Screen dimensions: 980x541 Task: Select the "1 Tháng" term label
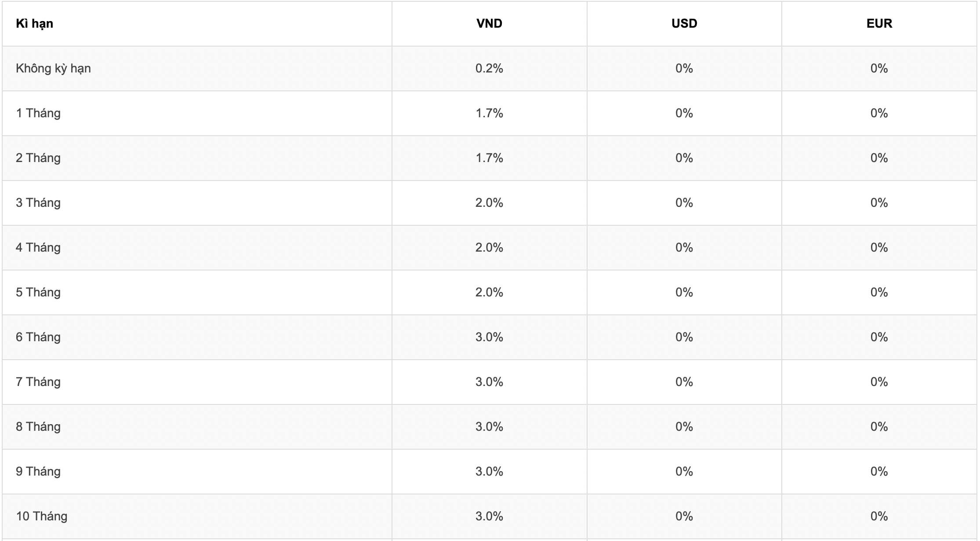(x=38, y=113)
